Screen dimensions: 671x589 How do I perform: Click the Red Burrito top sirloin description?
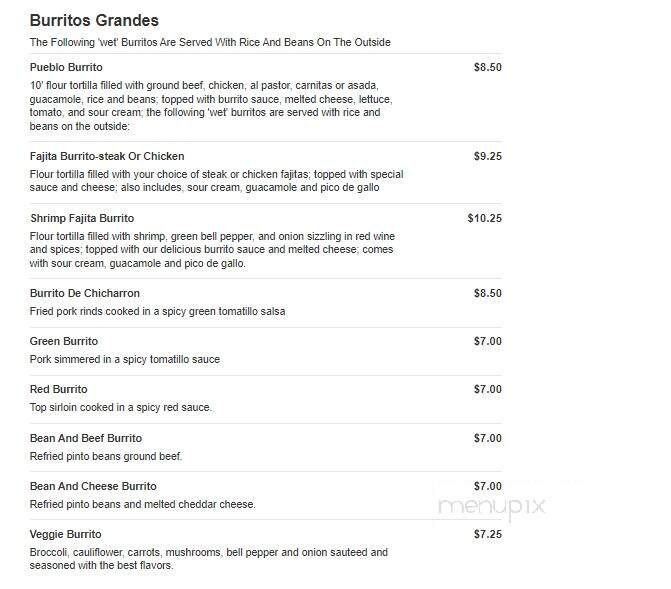coord(121,407)
